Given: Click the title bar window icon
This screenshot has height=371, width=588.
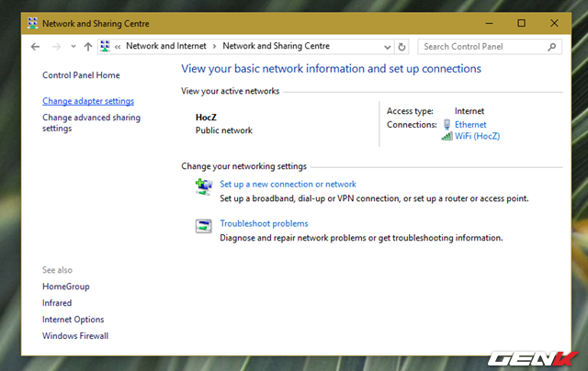Looking at the screenshot, I should pos(33,23).
